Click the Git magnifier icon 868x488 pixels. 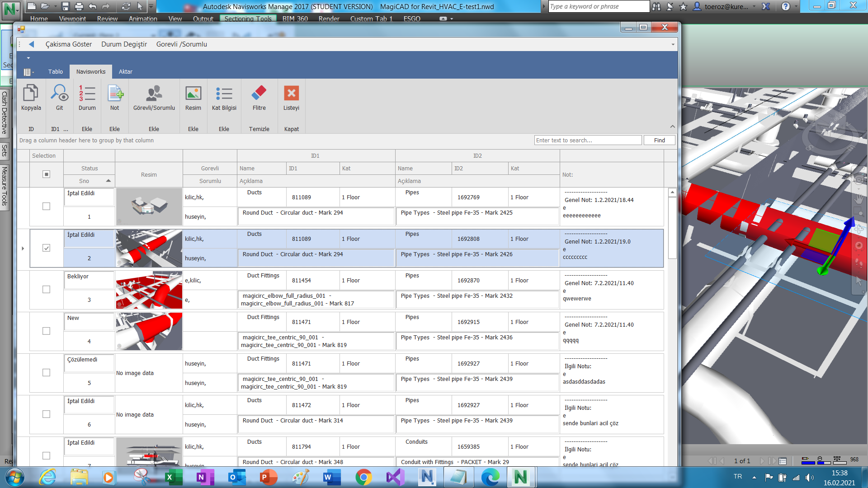[x=59, y=94]
